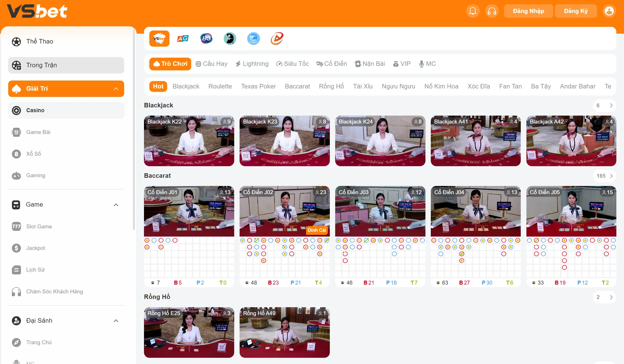Filter games by Blackjack
Viewport: 624px width, 364px height.
(x=186, y=86)
